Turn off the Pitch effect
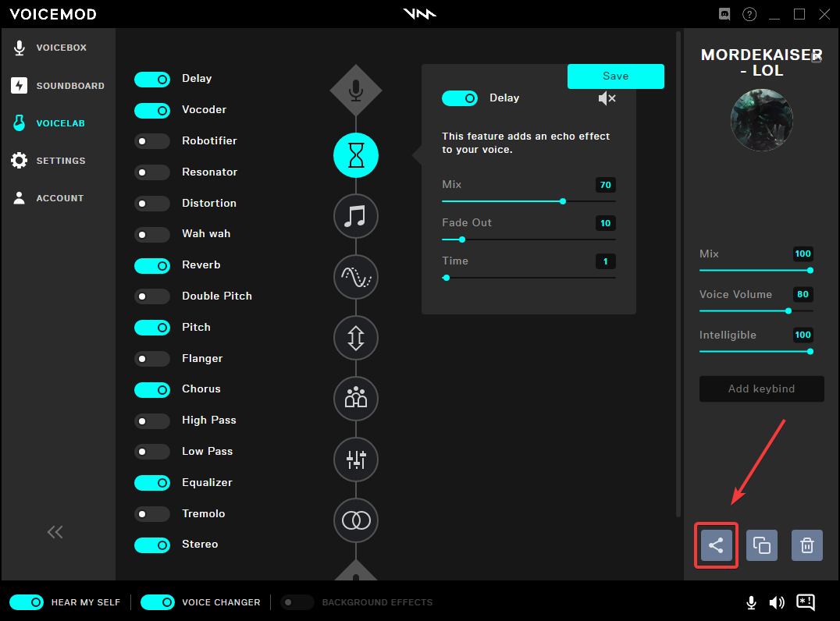 point(152,328)
